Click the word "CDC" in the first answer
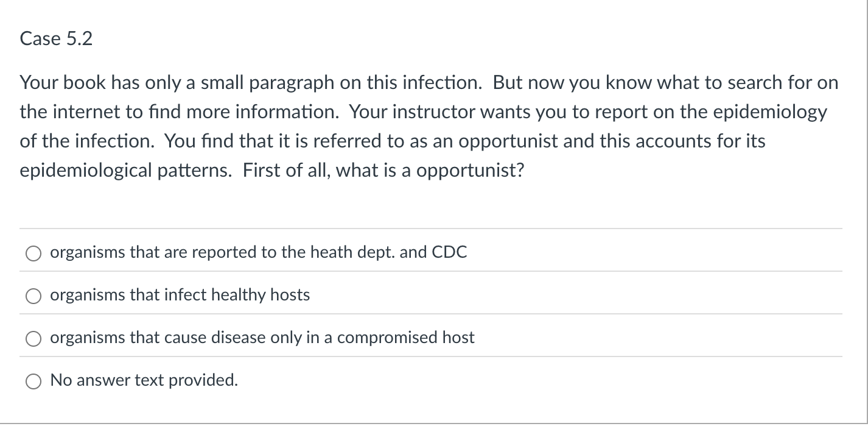868x429 pixels. tap(449, 252)
